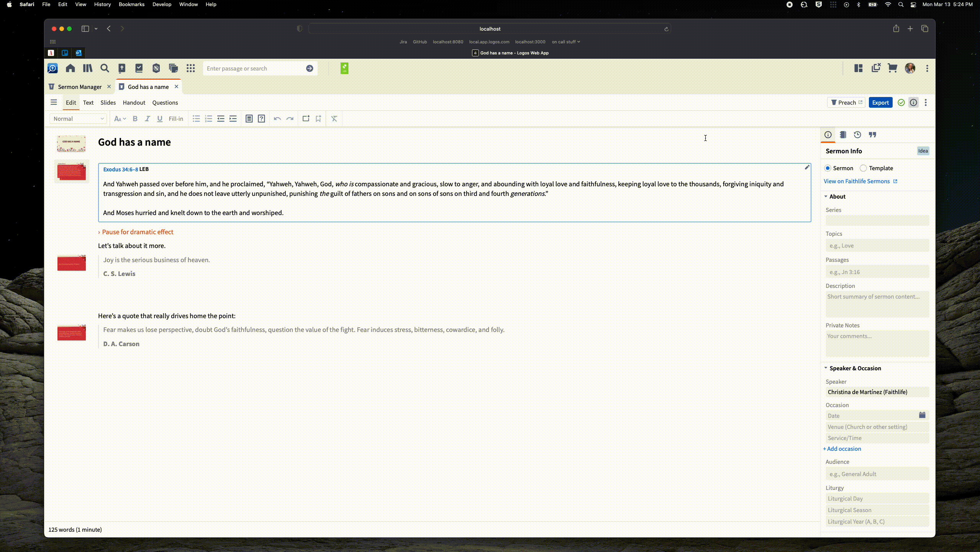
Task: Click the sermon slide thumbnail
Action: click(71, 142)
